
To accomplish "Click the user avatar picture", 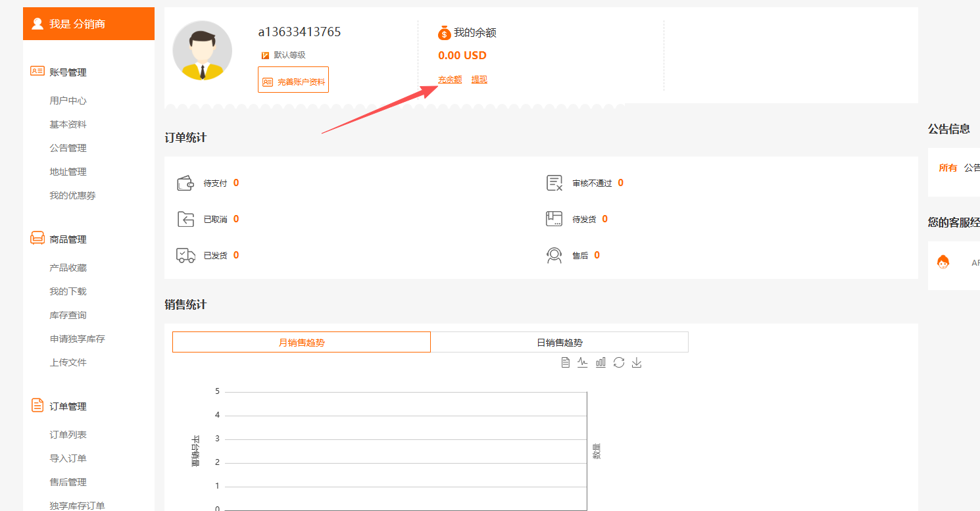I will [203, 51].
